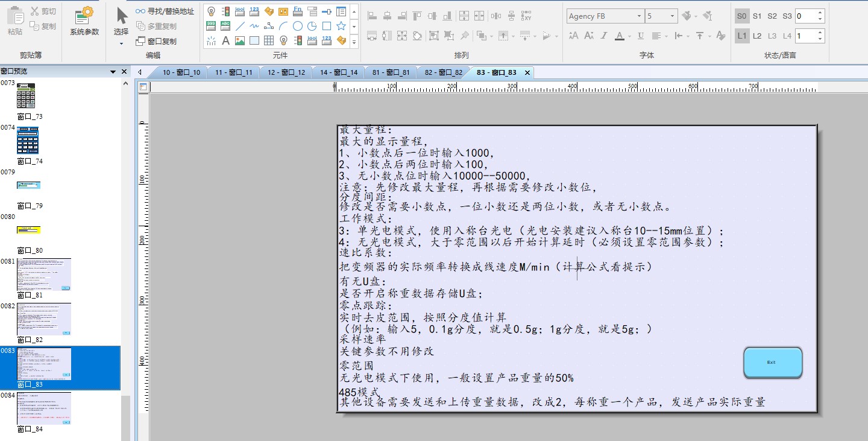Select the star shape element
This screenshot has height=441, width=868.
tap(341, 26)
